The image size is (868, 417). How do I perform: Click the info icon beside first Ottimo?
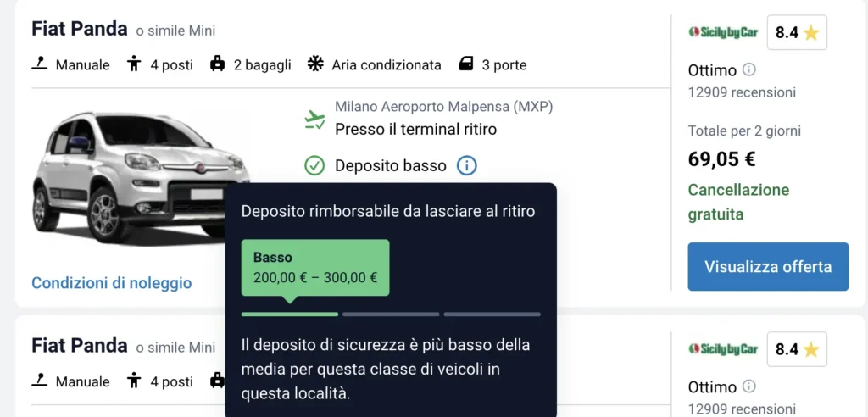coord(749,69)
